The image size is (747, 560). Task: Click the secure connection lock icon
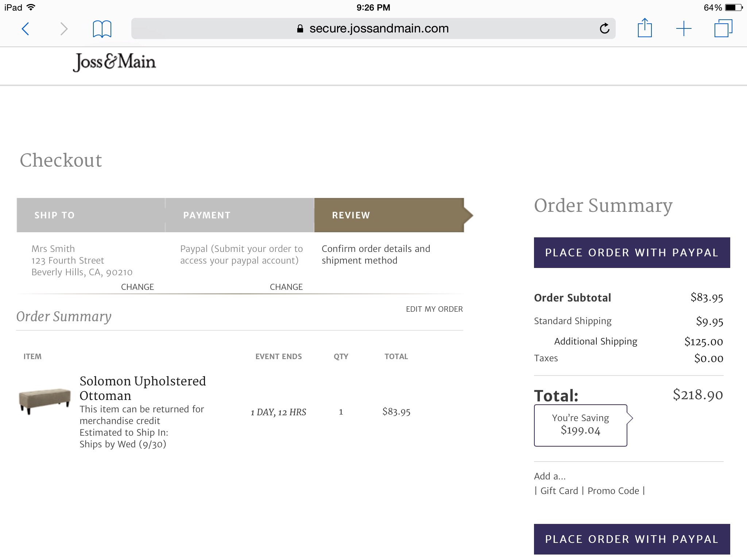pos(301,28)
